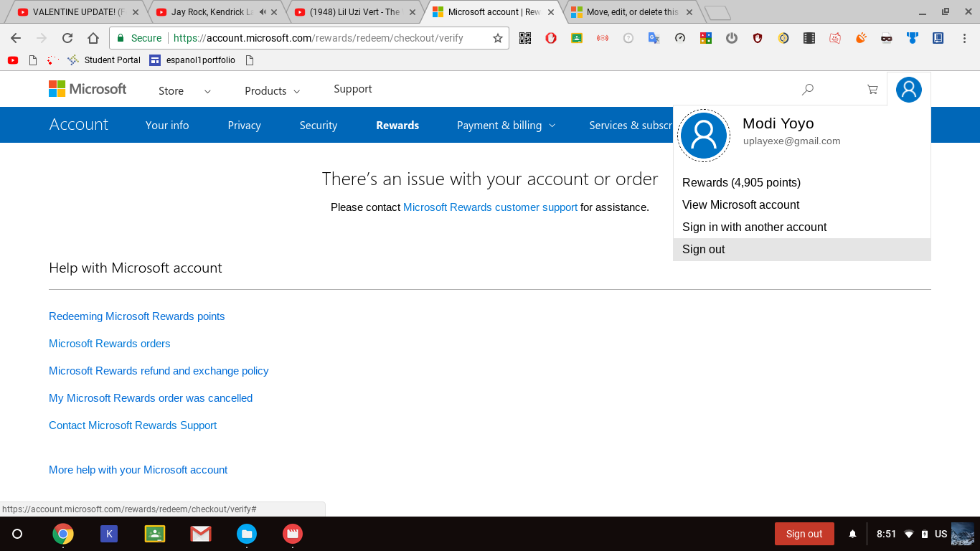The height and width of the screenshot is (551, 980).
Task: Click the masked spy face extension icon
Action: coord(887,39)
